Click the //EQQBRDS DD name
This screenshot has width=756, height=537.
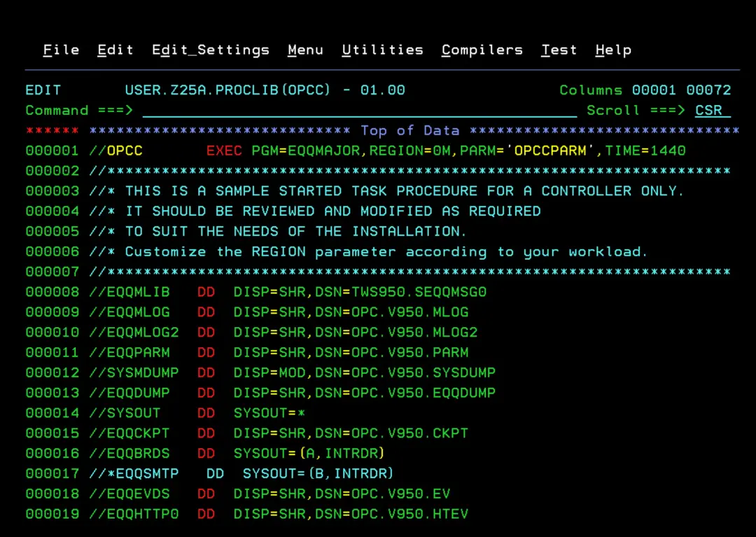point(129,454)
